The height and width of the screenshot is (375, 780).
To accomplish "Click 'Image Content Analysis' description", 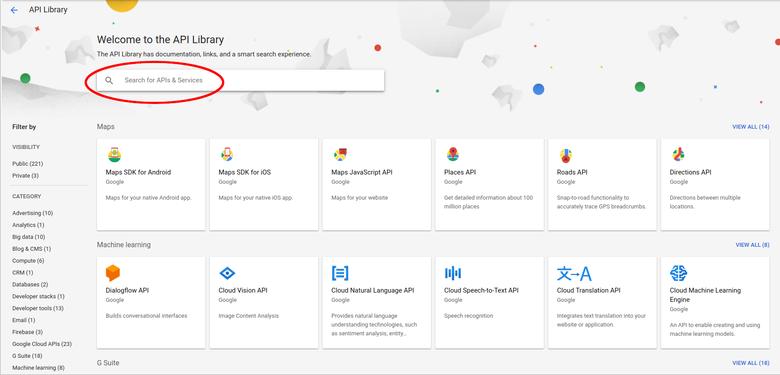I will coord(249,316).
